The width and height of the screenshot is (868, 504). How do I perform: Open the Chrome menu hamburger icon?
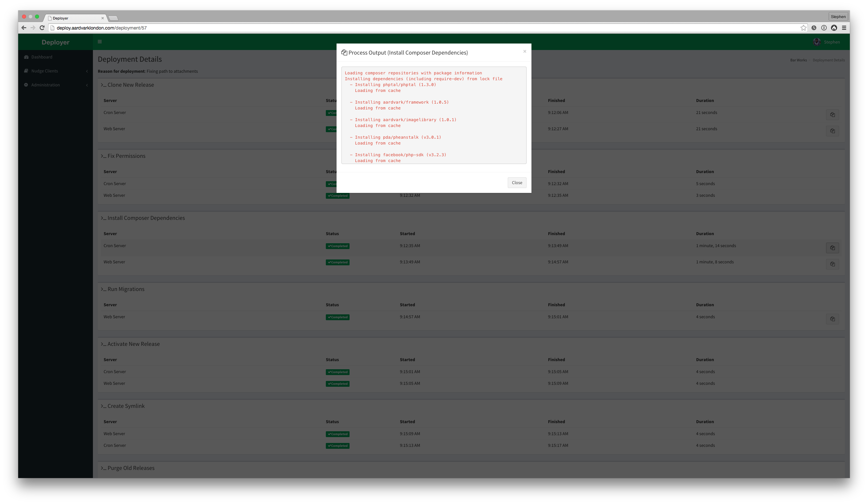[844, 28]
